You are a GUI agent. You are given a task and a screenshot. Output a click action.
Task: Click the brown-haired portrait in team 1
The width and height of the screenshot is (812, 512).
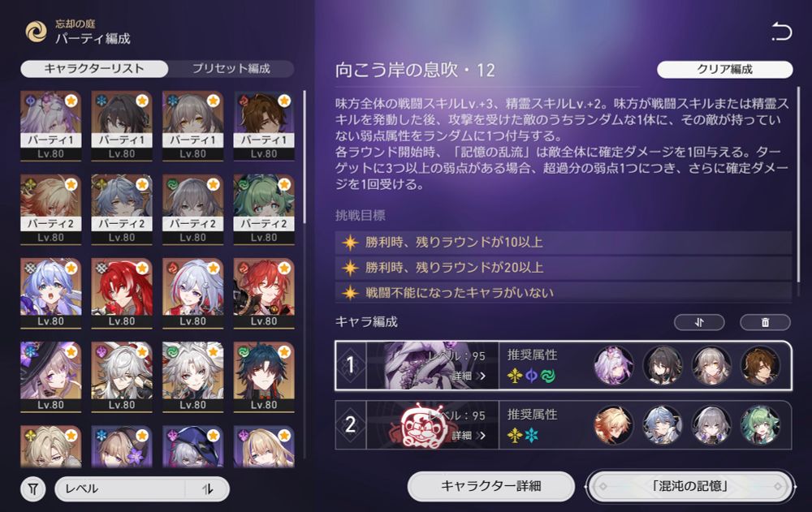click(760, 365)
